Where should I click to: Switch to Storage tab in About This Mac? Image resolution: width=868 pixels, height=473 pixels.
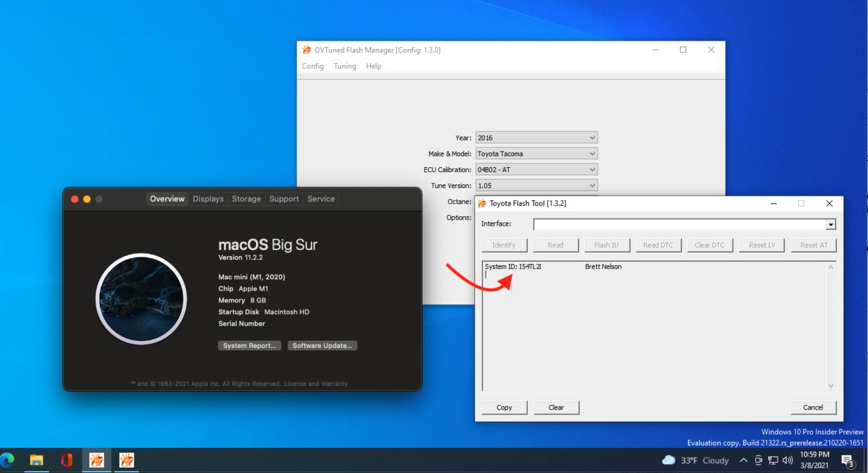(246, 199)
